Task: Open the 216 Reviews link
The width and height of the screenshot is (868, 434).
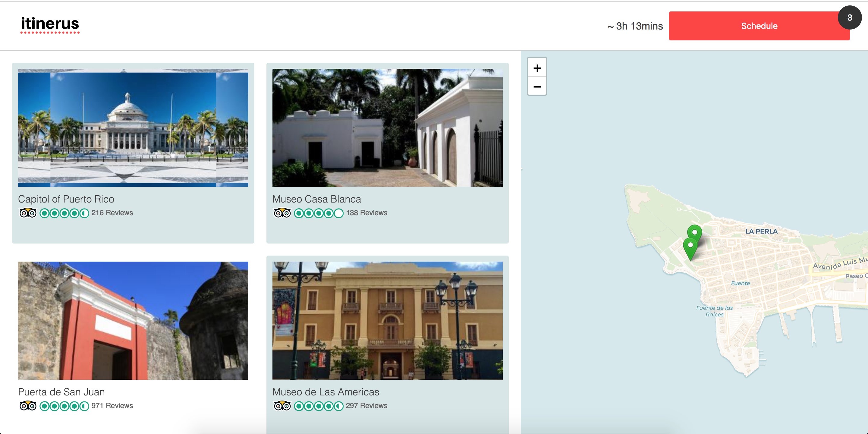Action: click(x=112, y=213)
